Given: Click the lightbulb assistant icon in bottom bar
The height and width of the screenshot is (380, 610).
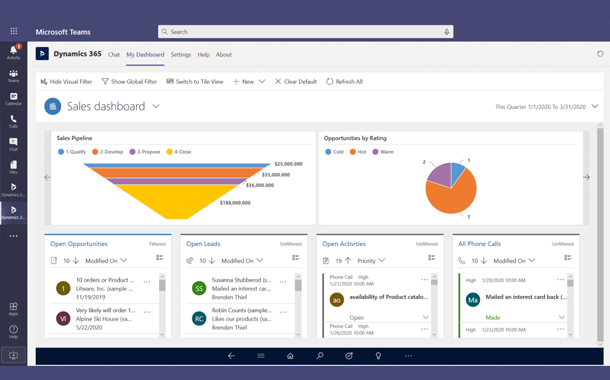Looking at the screenshot, I should click(x=378, y=355).
